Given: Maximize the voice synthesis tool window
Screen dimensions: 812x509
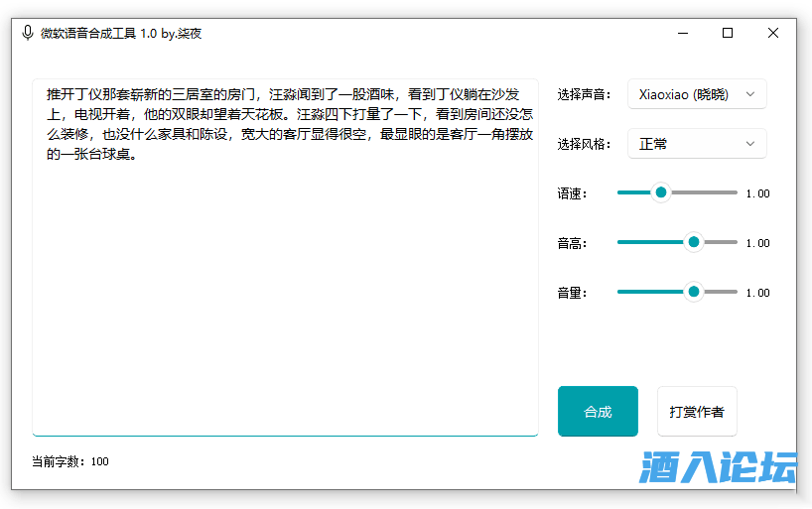Looking at the screenshot, I should click(728, 33).
